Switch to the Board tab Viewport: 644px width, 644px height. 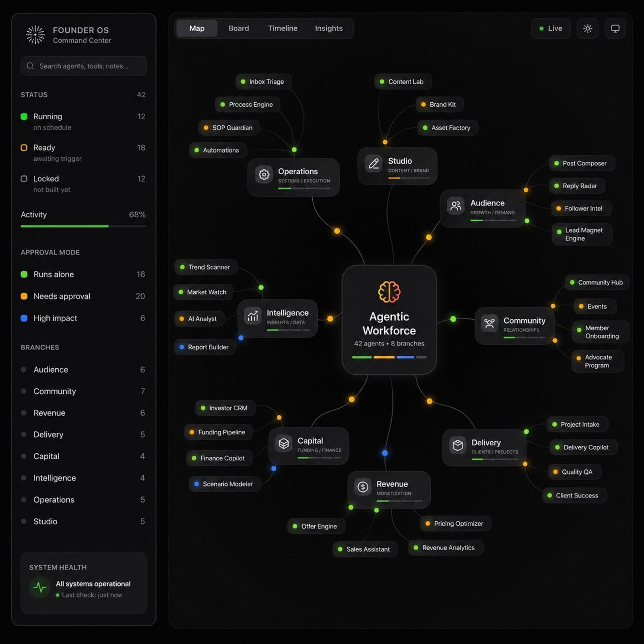pyautogui.click(x=239, y=29)
